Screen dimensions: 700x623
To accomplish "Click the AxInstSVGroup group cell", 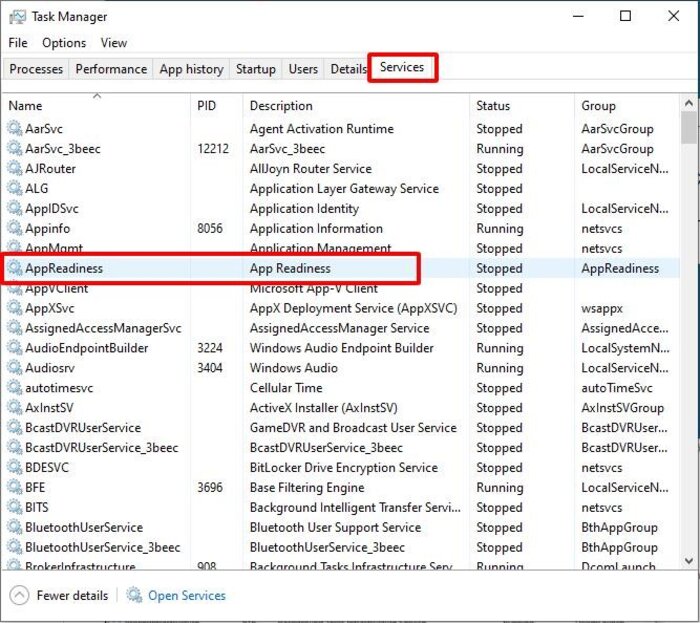I will tap(622, 408).
